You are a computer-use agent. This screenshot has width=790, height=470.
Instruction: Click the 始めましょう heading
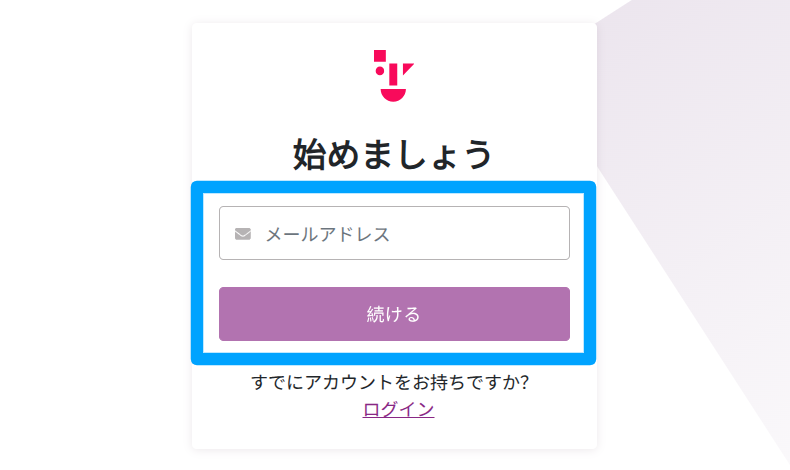[x=394, y=155]
